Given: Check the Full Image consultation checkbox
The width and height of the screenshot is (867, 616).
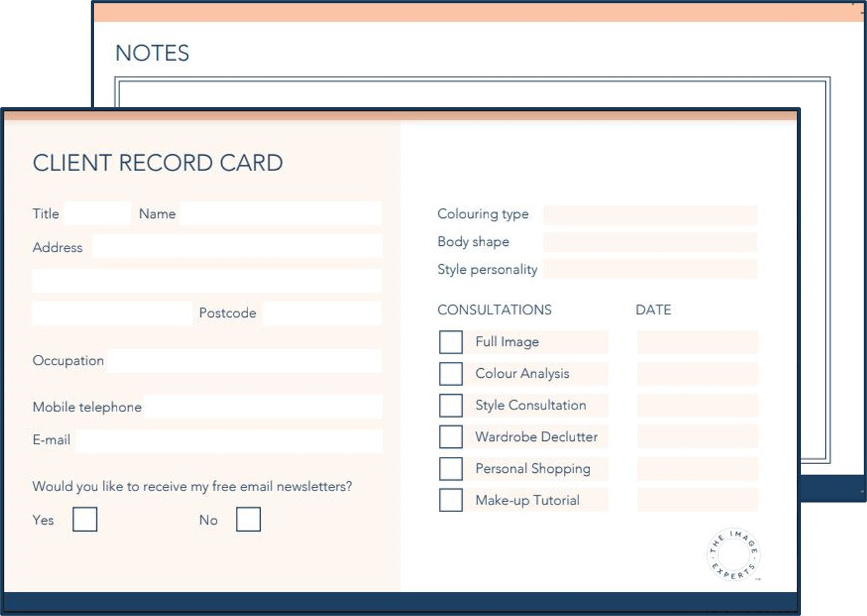Looking at the screenshot, I should click(450, 342).
